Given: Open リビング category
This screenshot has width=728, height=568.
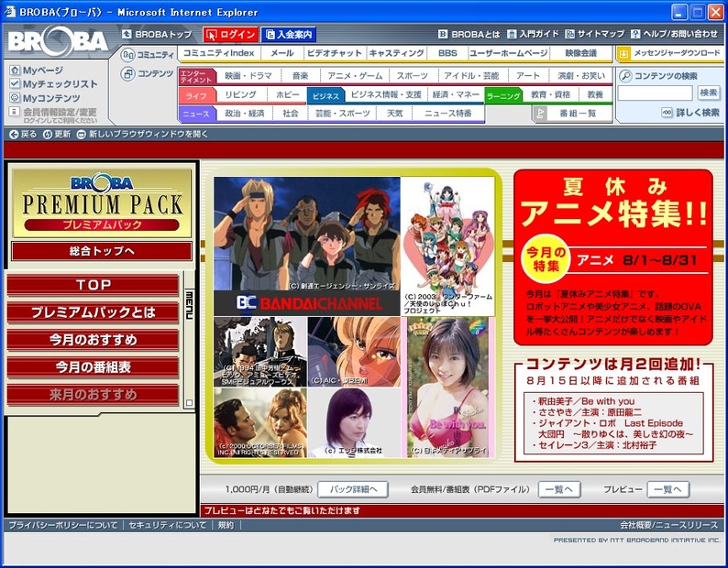Looking at the screenshot, I should coord(240,94).
